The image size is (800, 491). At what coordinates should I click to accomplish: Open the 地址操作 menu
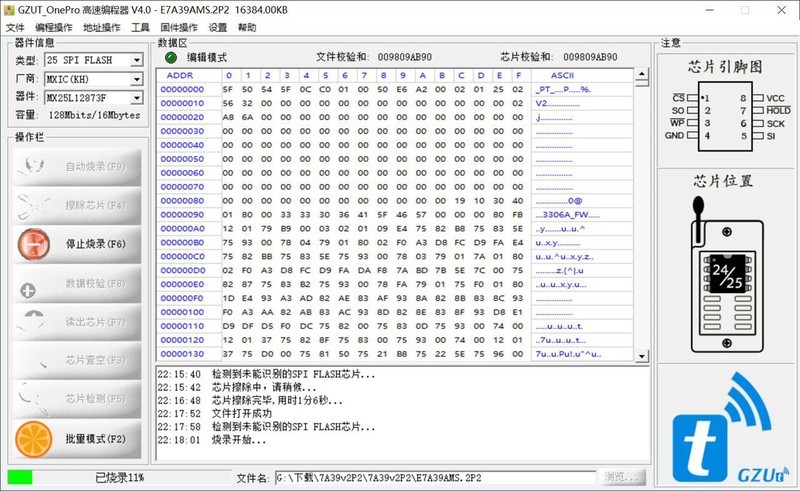coord(102,28)
